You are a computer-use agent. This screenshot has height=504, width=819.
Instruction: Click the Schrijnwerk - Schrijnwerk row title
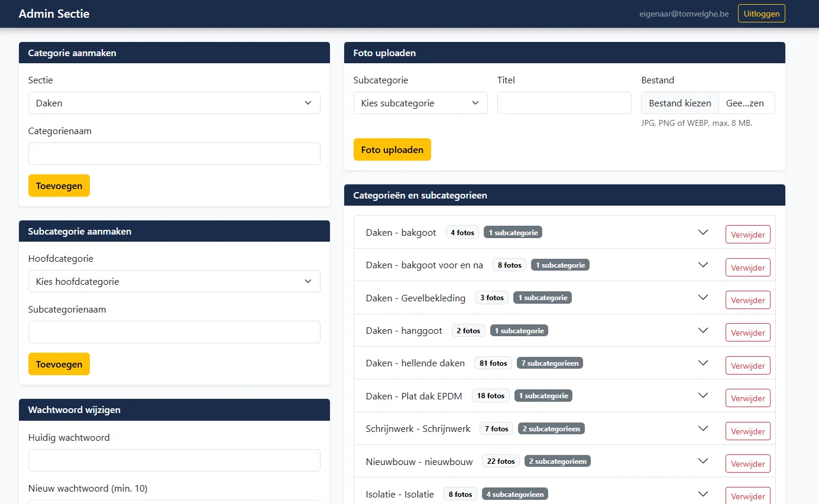[x=418, y=428]
